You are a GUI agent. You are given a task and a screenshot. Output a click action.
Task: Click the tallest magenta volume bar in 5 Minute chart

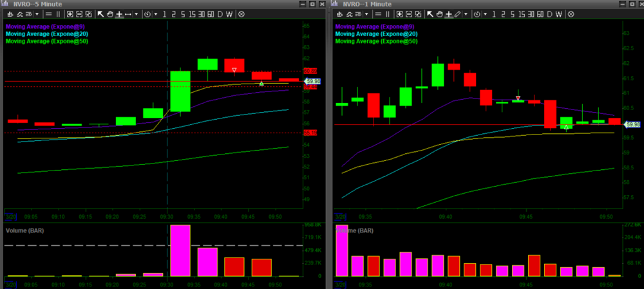click(x=180, y=250)
